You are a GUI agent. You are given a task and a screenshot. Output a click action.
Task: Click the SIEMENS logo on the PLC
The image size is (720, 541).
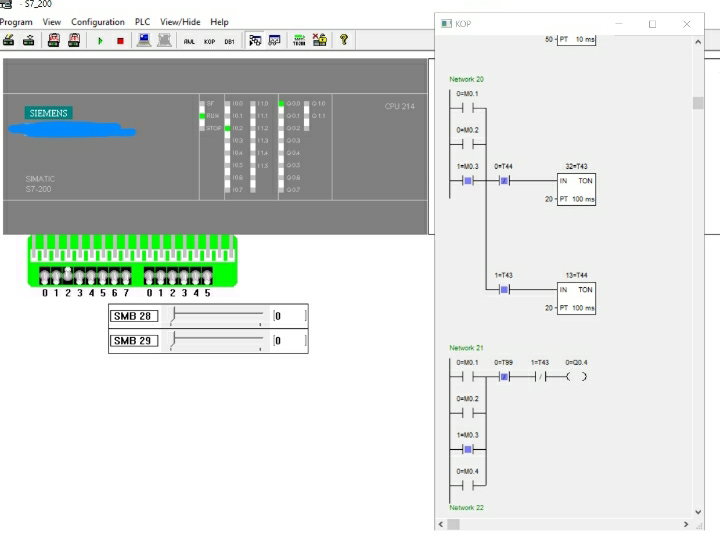tap(49, 113)
